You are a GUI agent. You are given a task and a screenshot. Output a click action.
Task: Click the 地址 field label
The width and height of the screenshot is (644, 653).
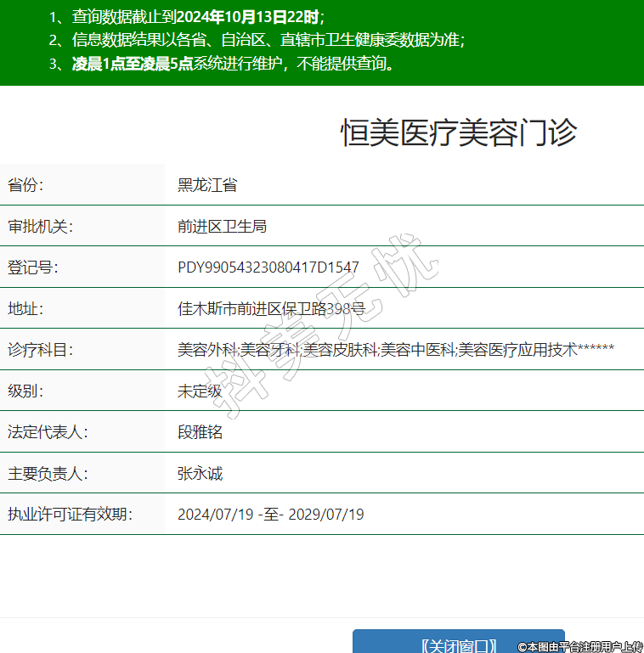tap(25, 308)
